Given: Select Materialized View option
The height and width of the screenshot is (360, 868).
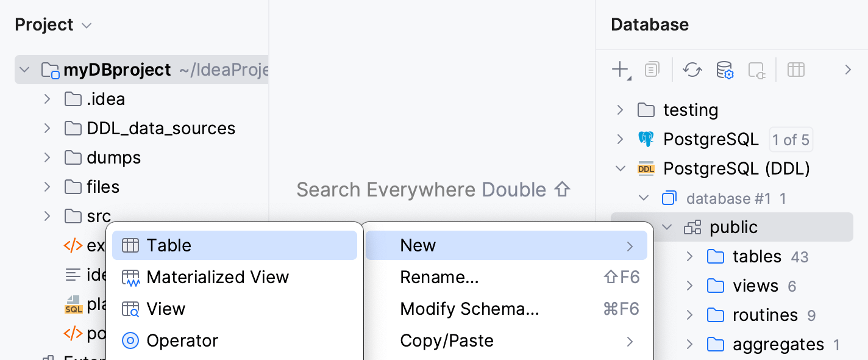Looking at the screenshot, I should tap(218, 277).
